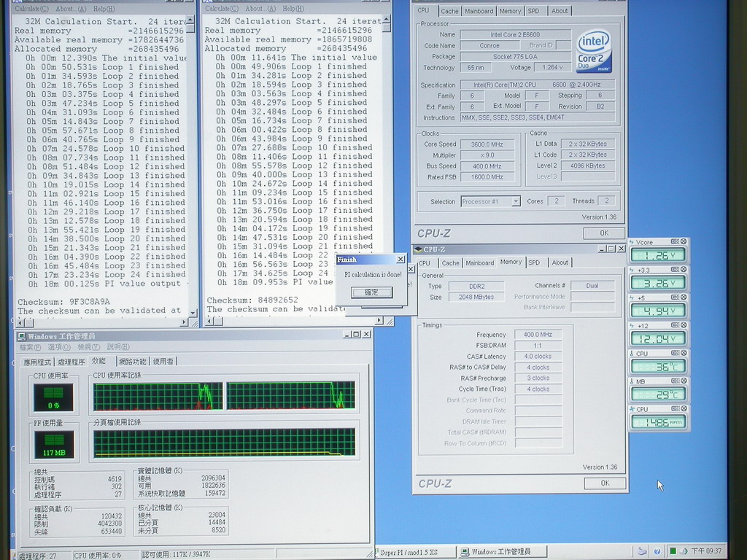Click the Windows 工作管理員 taskbar button
The height and width of the screenshot is (560, 747).
click(501, 552)
